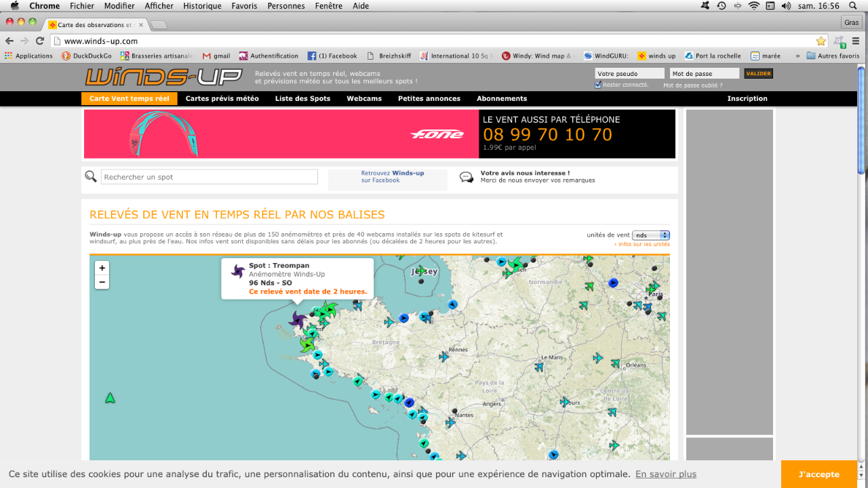
Task: Zoom in the map with plus button
Action: [102, 268]
